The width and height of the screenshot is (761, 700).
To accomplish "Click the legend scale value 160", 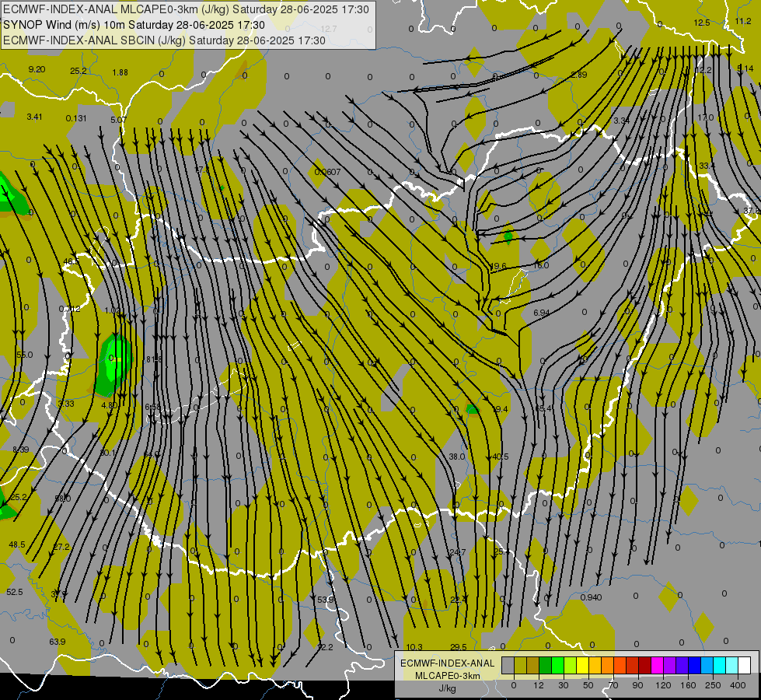I will (x=688, y=685).
